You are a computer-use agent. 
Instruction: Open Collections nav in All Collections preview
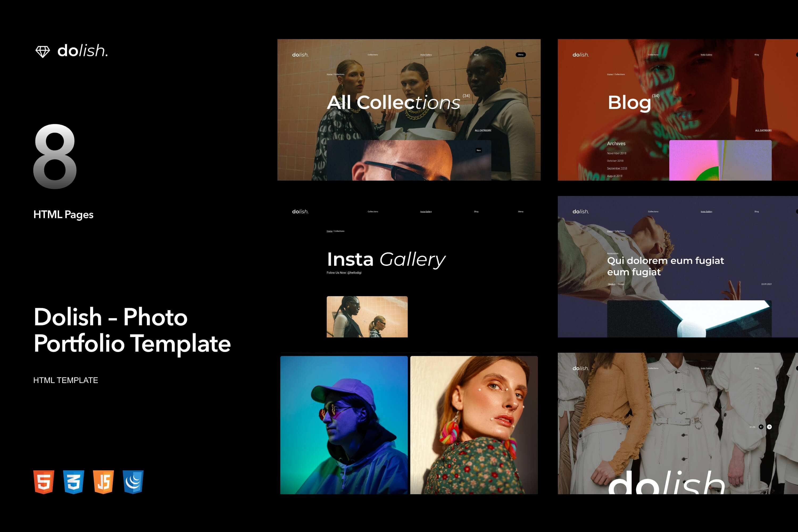click(x=373, y=55)
